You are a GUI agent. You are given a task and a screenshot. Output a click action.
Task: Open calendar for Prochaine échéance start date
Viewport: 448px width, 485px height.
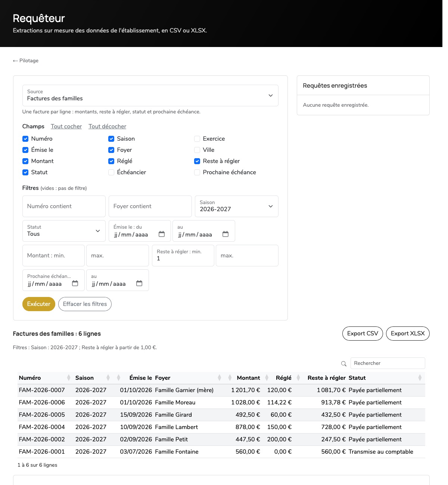pyautogui.click(x=75, y=283)
